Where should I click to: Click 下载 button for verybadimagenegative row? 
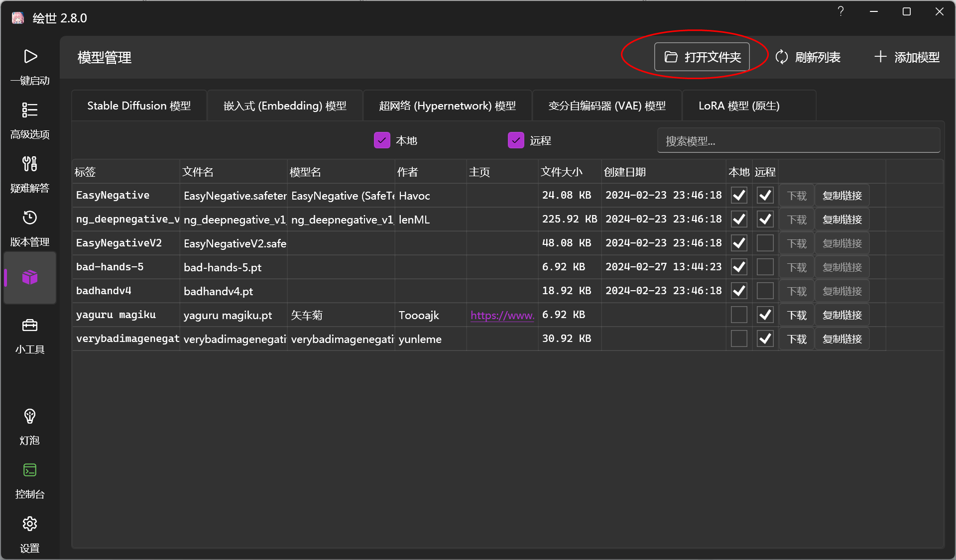click(797, 339)
